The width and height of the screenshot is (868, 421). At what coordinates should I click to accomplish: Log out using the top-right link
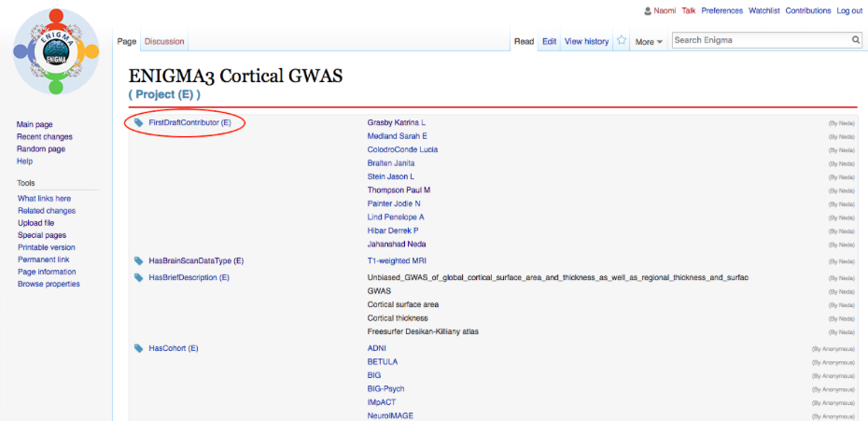tap(849, 11)
